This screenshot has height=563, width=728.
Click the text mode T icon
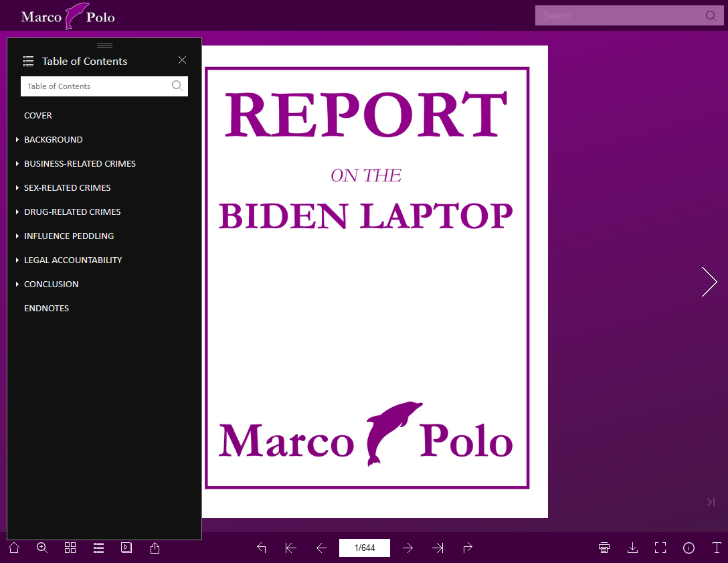[717, 548]
